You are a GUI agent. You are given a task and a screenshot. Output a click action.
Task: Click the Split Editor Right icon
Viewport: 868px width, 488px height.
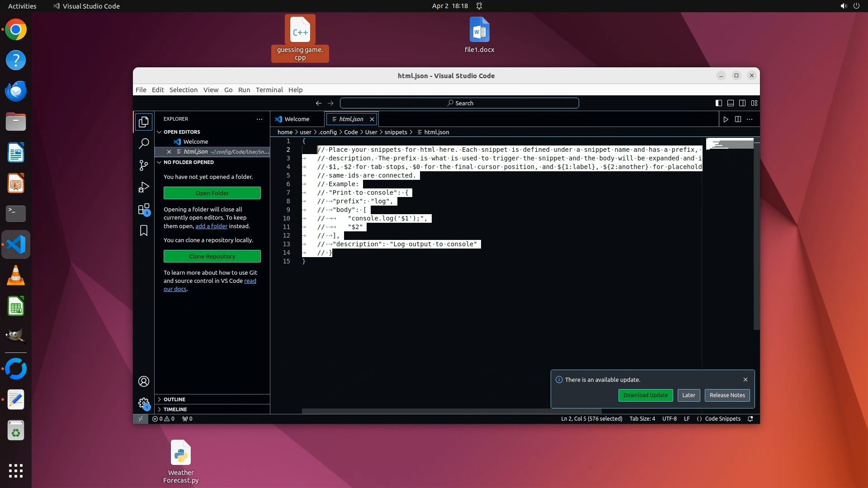click(738, 119)
